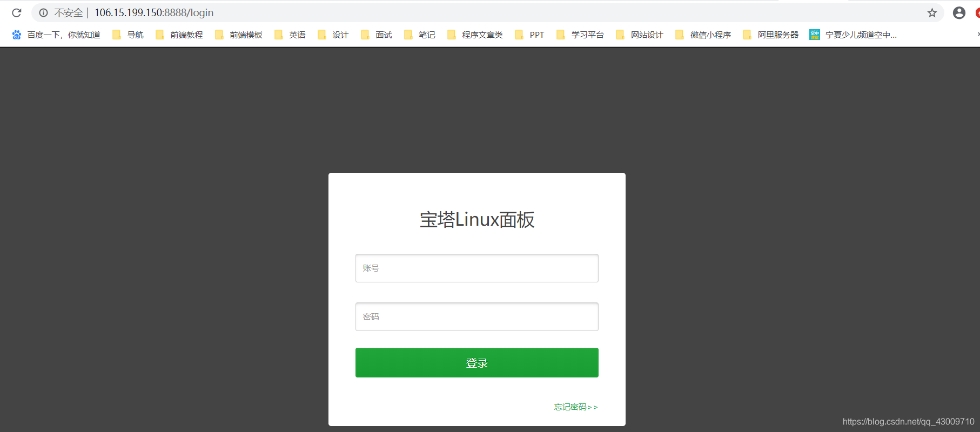Screen dimensions: 980x432
Task: Open the 学习平台 bookmark folder
Action: 580,35
